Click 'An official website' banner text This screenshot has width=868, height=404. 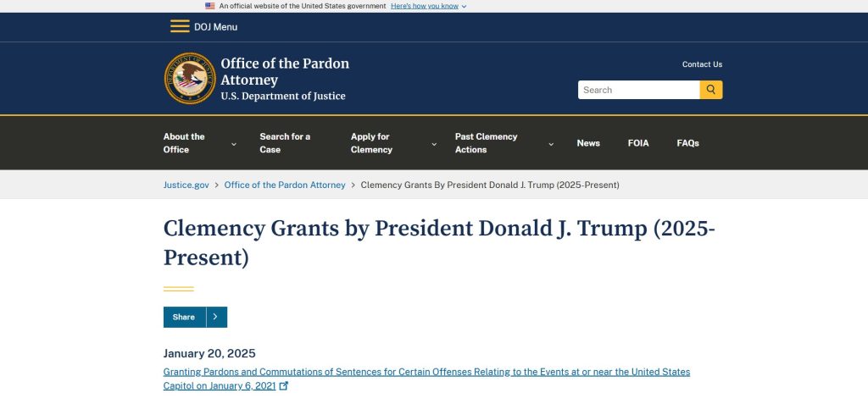click(303, 6)
